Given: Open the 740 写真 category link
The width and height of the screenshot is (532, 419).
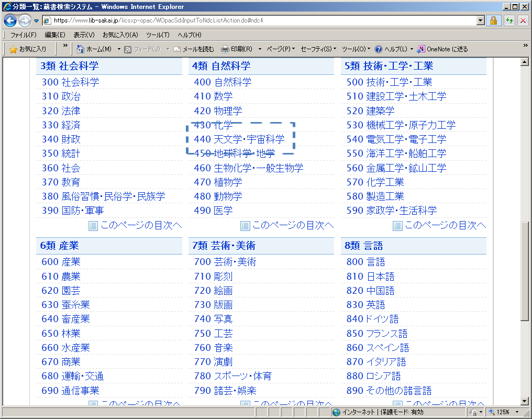Looking at the screenshot, I should pos(214,319).
